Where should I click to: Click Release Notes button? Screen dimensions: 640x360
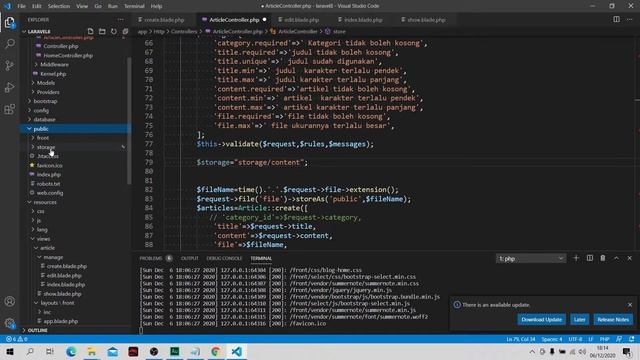(613, 319)
